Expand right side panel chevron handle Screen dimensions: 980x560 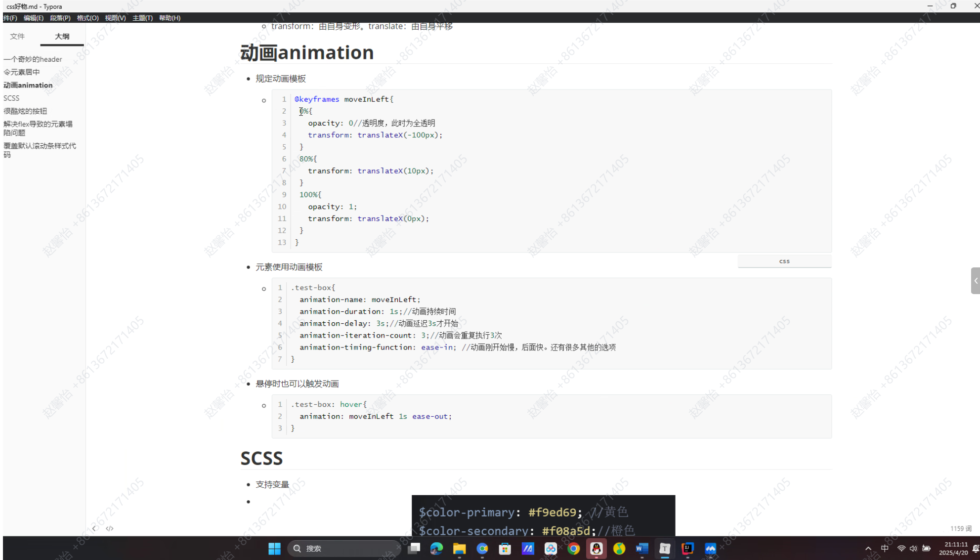coord(975,281)
